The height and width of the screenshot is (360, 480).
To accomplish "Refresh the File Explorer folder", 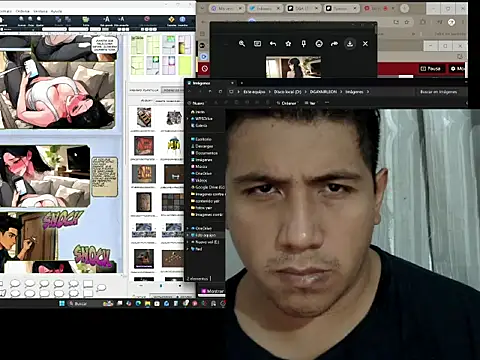I will click(x=220, y=92).
